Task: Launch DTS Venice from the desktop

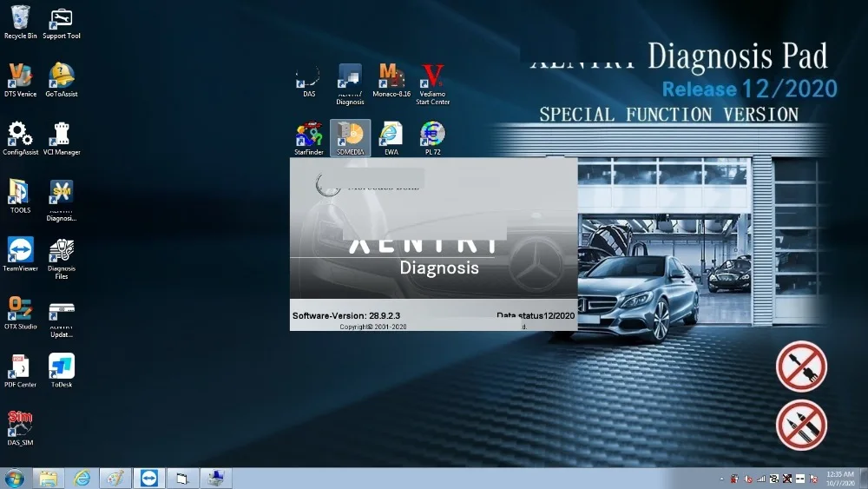Action: (x=20, y=77)
